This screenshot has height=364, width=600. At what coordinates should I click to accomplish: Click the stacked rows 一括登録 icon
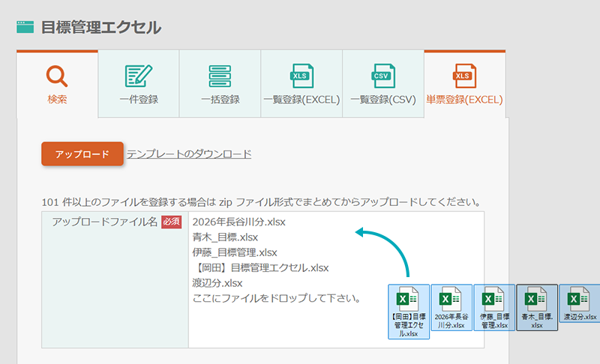[220, 76]
